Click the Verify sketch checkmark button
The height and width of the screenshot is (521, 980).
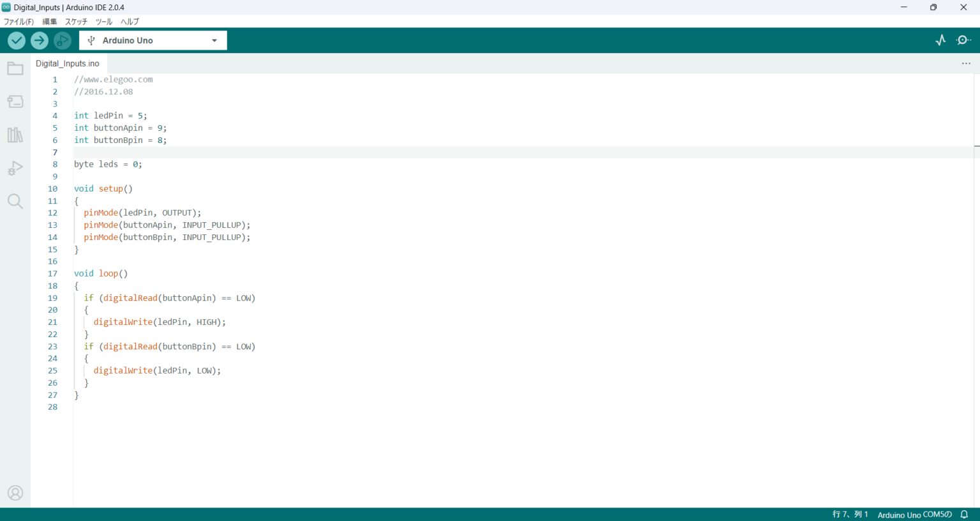tap(17, 40)
